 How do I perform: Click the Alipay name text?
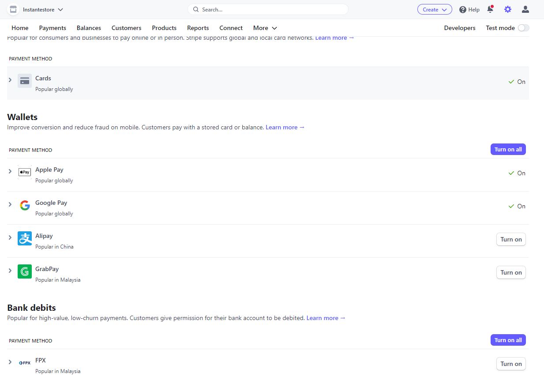(x=44, y=236)
